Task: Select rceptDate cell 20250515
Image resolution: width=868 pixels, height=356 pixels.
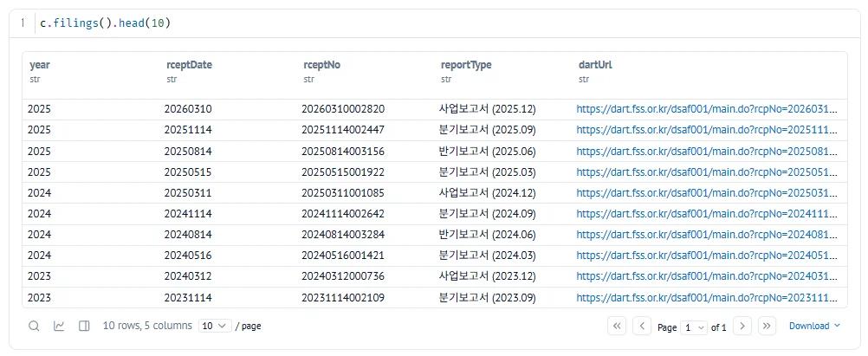Action: click(188, 172)
